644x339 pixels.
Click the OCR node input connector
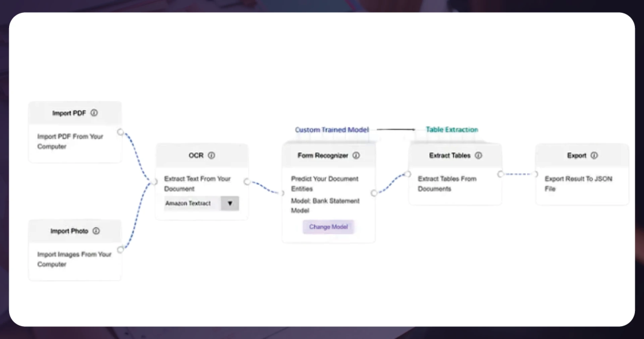pyautogui.click(x=154, y=182)
